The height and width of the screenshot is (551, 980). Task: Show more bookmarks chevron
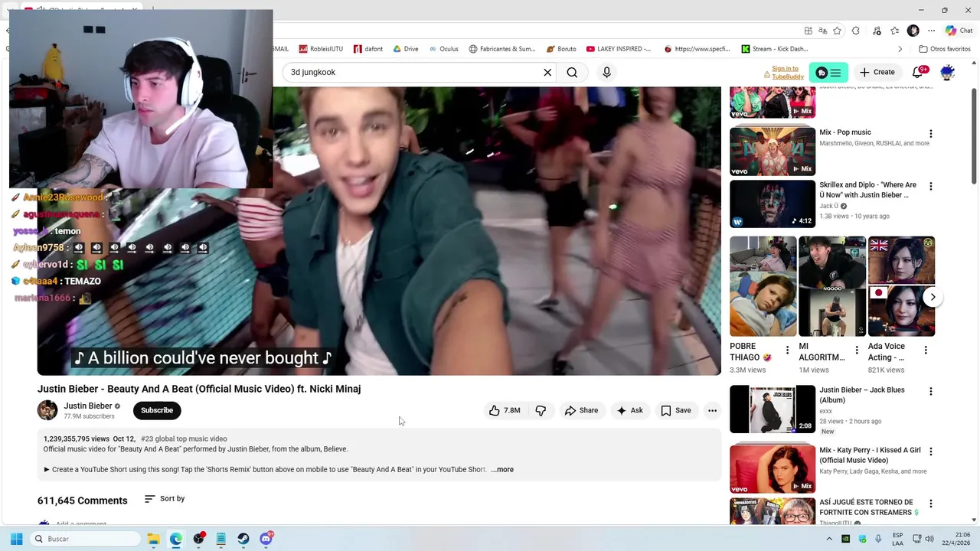point(900,49)
